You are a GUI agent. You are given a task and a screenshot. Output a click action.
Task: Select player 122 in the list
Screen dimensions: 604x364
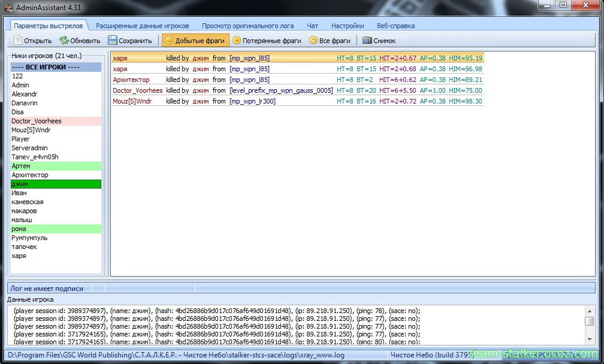[56, 76]
